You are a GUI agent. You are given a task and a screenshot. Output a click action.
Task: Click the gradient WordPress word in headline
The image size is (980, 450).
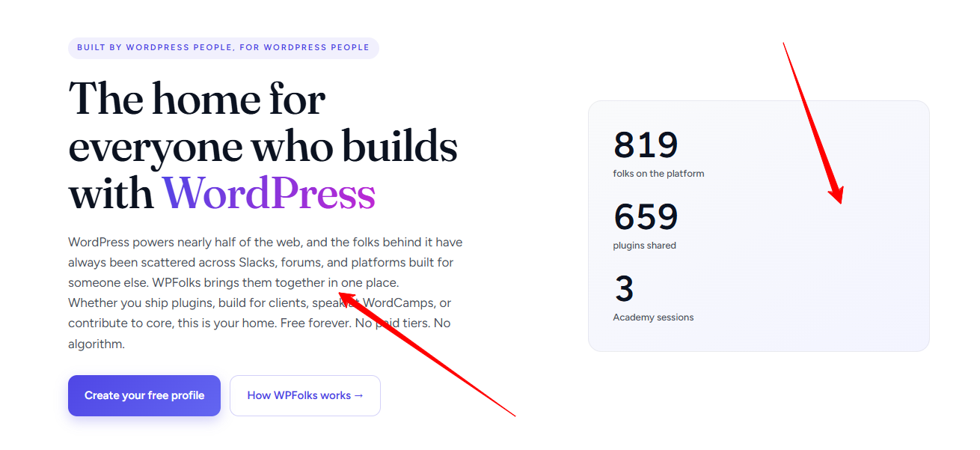pos(269,193)
